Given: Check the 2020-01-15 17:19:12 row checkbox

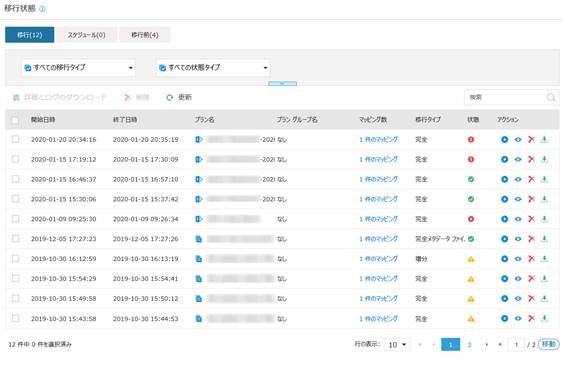Looking at the screenshot, I should pyautogui.click(x=15, y=159).
